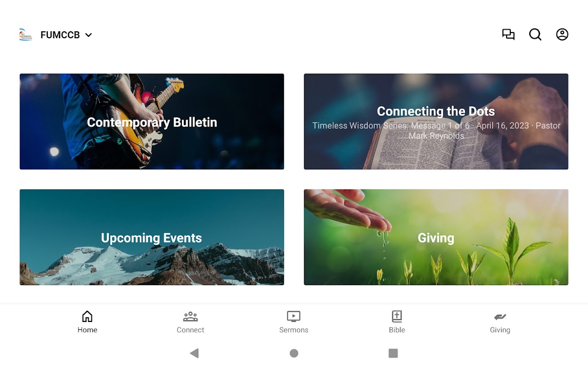Tap the Android recent apps square

pyautogui.click(x=393, y=353)
